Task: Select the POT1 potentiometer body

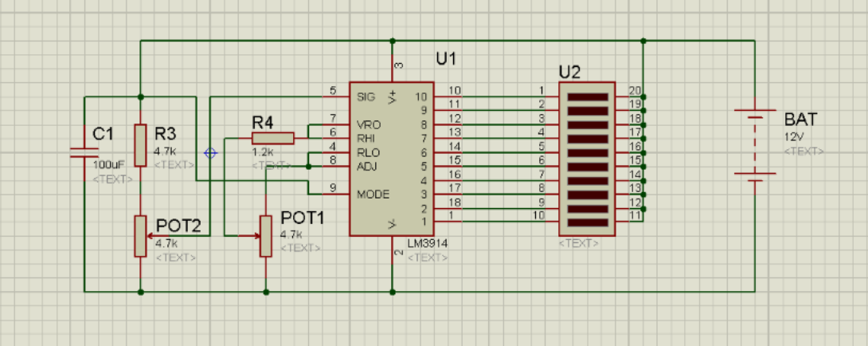Action: (x=266, y=236)
